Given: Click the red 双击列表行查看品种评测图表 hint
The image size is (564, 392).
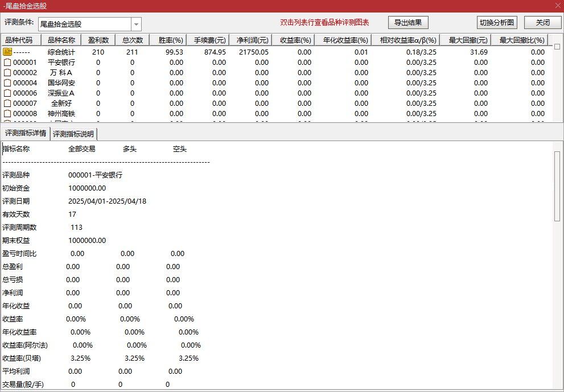Looking at the screenshot, I should [324, 22].
